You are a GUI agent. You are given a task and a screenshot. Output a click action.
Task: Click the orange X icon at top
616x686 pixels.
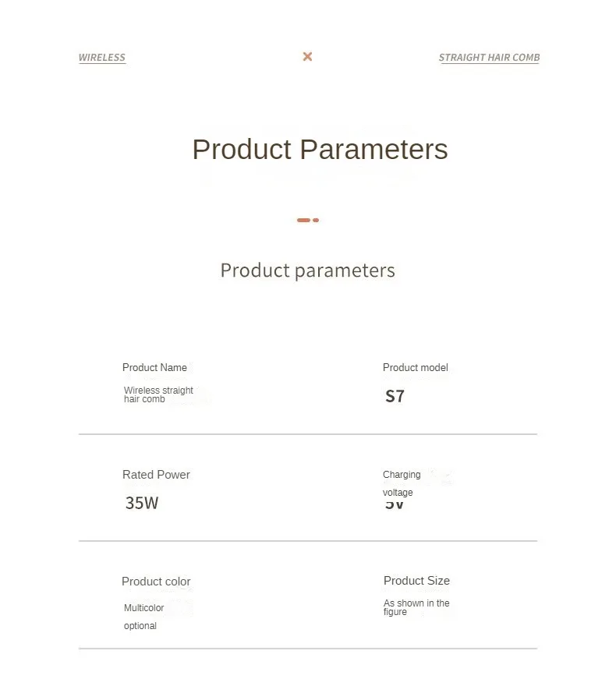click(307, 56)
